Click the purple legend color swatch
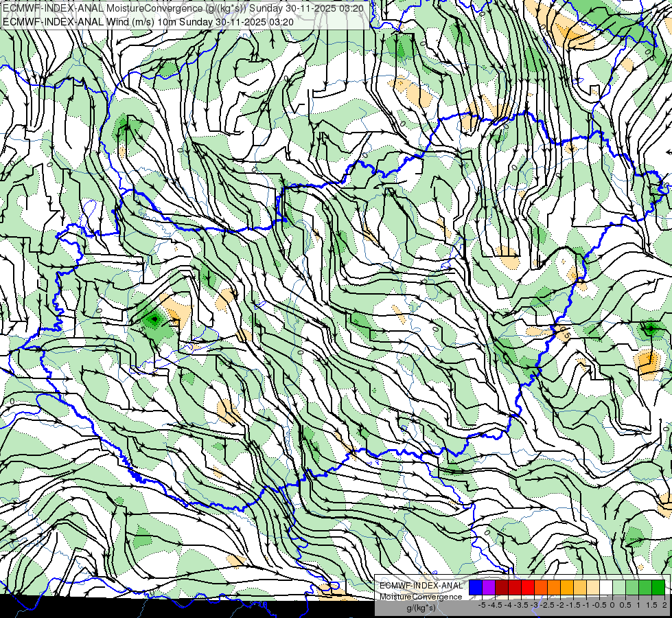The width and height of the screenshot is (672, 618). coord(489,588)
